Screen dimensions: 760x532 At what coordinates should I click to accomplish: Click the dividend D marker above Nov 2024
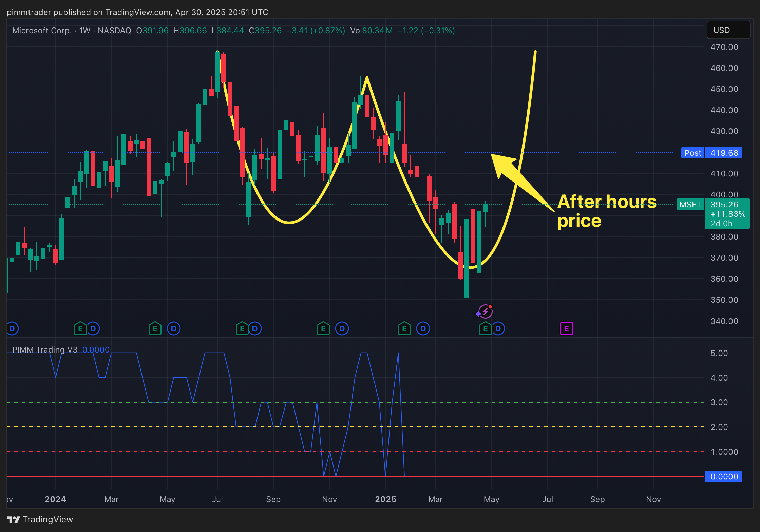[342, 328]
